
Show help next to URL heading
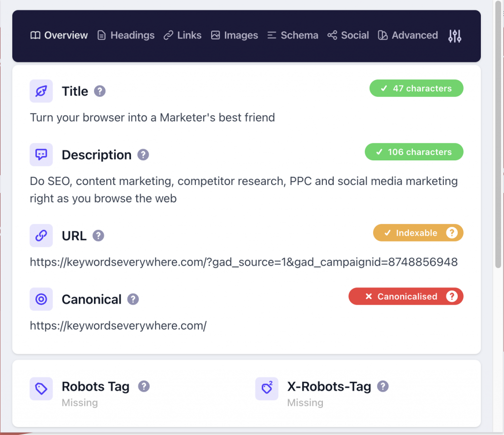click(98, 236)
